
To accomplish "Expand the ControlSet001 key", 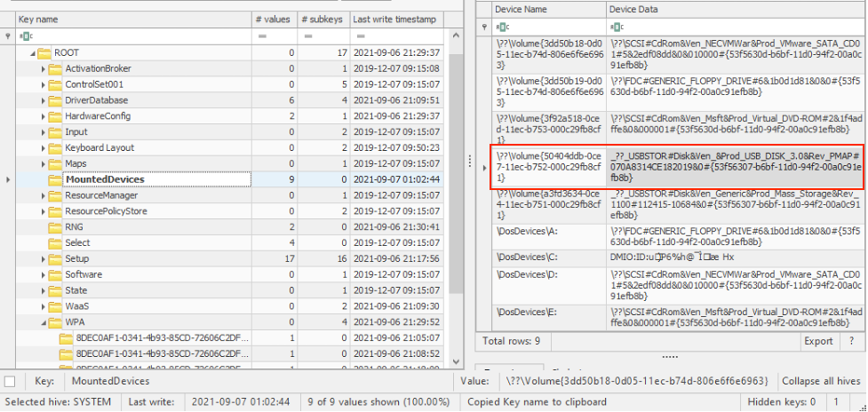I will tap(44, 84).
